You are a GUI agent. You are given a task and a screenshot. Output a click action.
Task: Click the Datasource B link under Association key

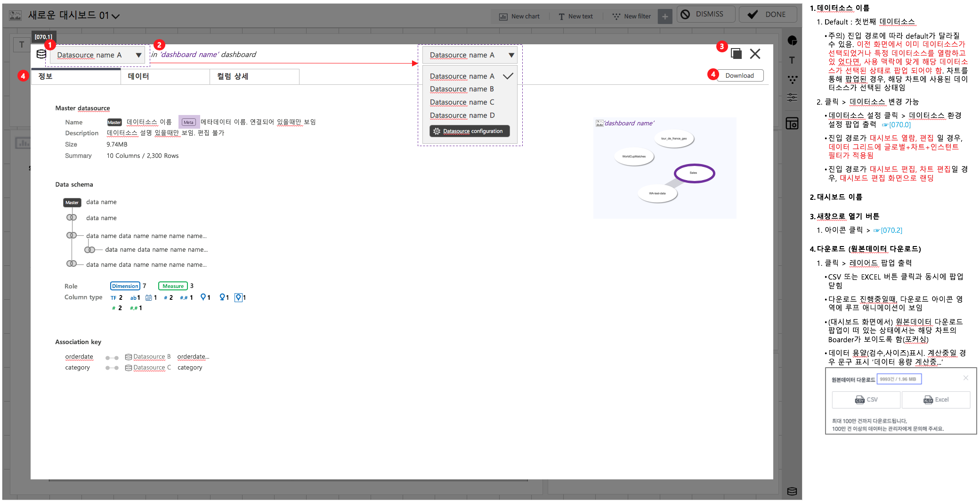[152, 356]
